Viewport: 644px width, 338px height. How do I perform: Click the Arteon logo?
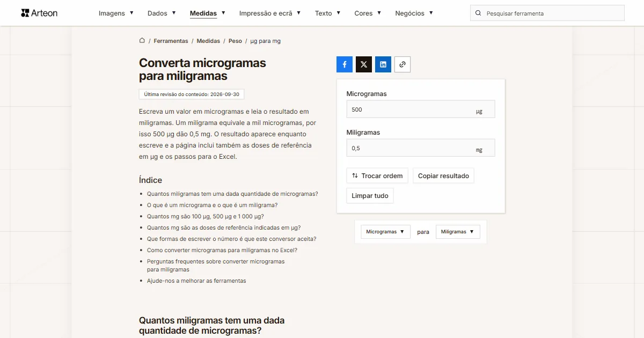coord(39,13)
